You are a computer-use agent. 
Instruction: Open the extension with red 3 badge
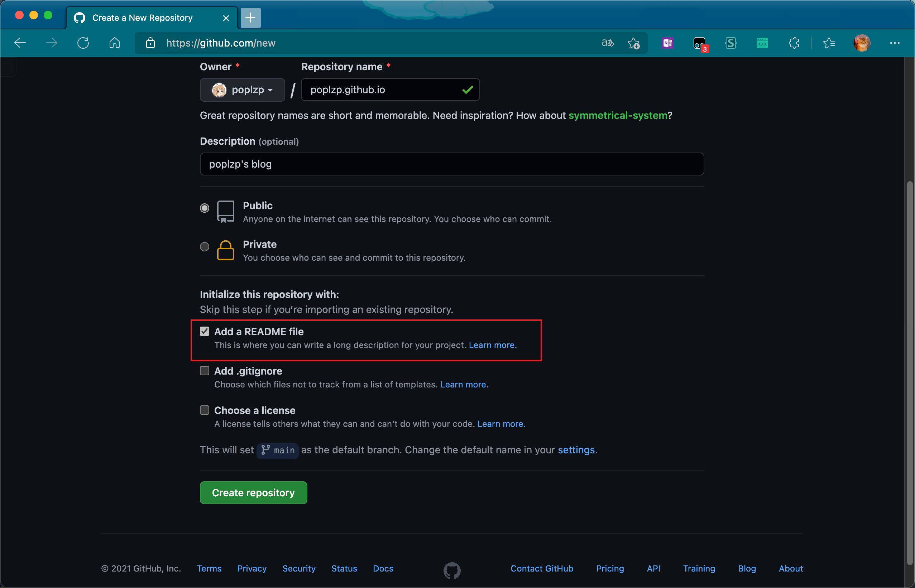700,44
